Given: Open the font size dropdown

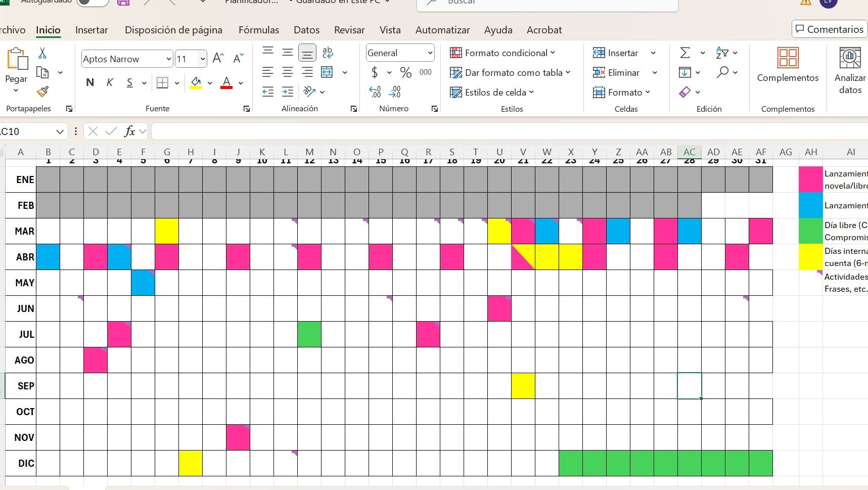Looking at the screenshot, I should click(203, 59).
